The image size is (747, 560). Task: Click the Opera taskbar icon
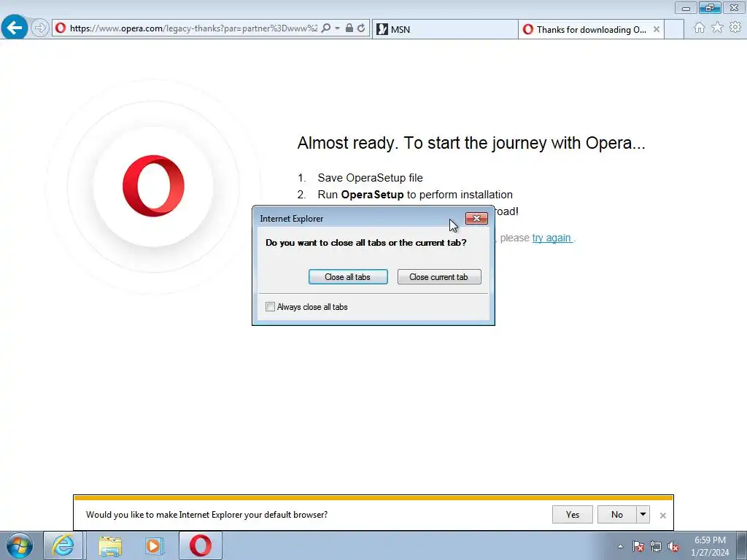pos(201,545)
